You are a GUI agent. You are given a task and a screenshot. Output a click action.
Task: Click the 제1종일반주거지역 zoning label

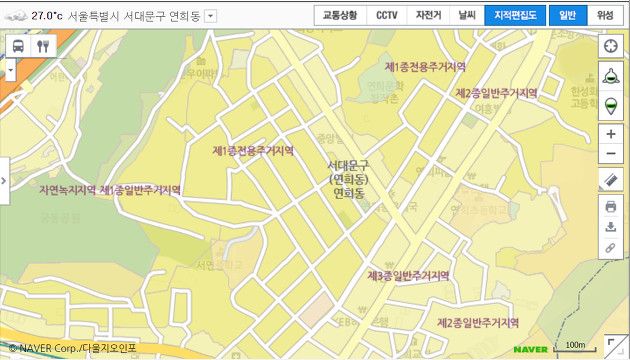tap(140, 190)
